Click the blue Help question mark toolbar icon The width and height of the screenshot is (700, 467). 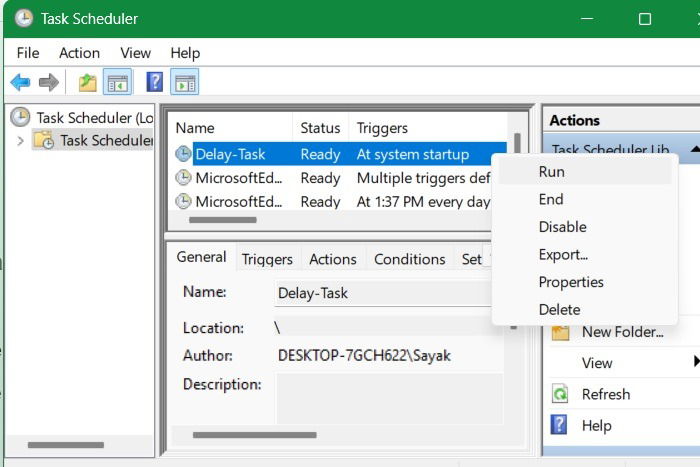pos(155,82)
